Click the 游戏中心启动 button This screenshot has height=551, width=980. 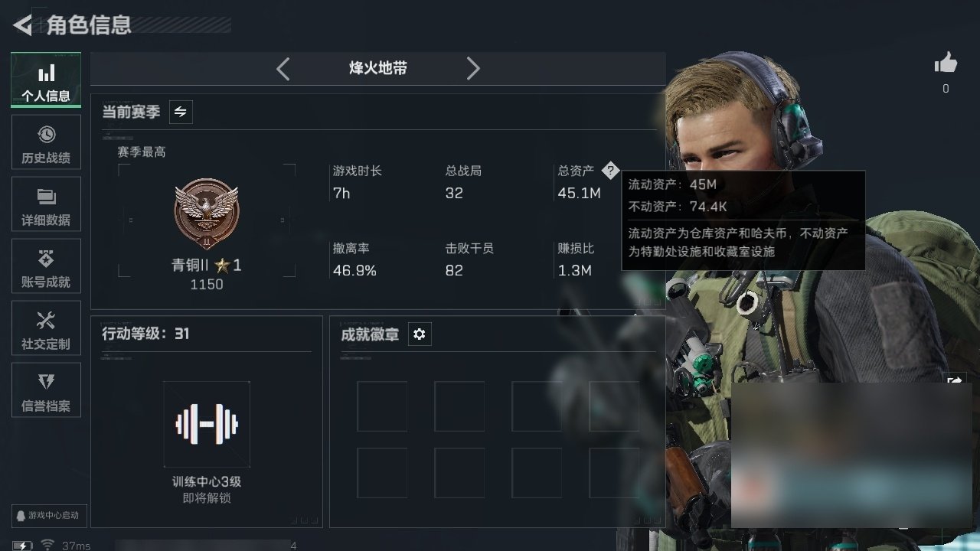click(x=47, y=515)
